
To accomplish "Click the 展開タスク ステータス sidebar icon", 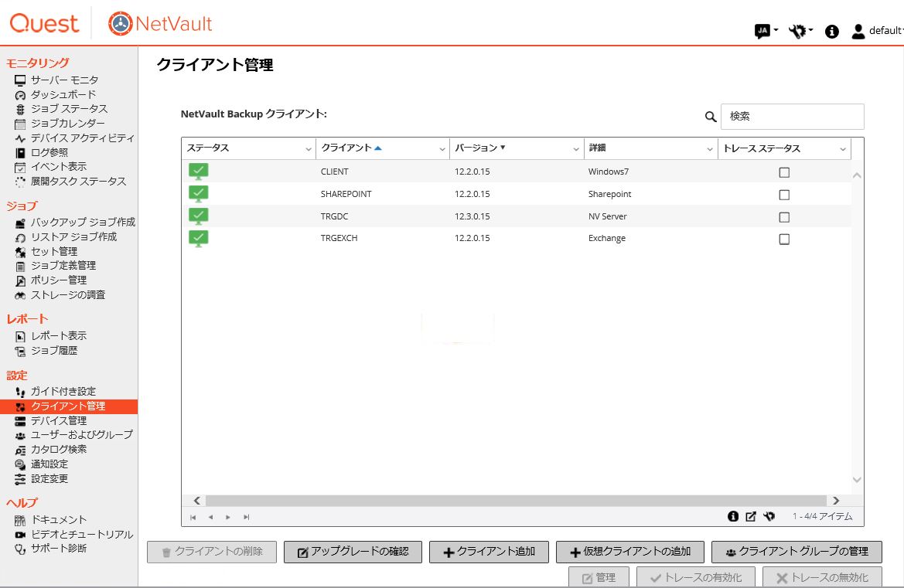I will point(20,182).
